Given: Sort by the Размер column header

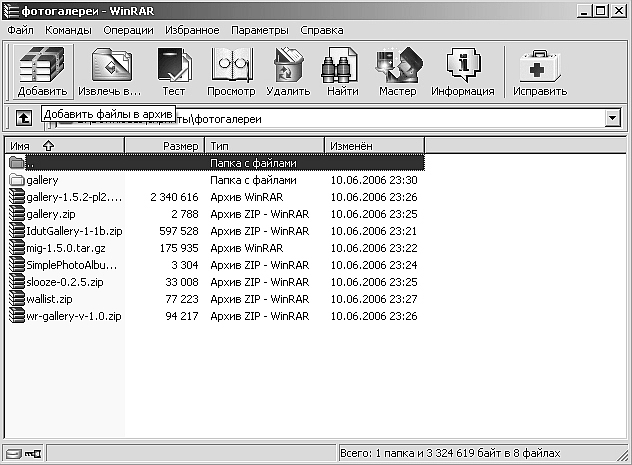Looking at the screenshot, I should 164,145.
